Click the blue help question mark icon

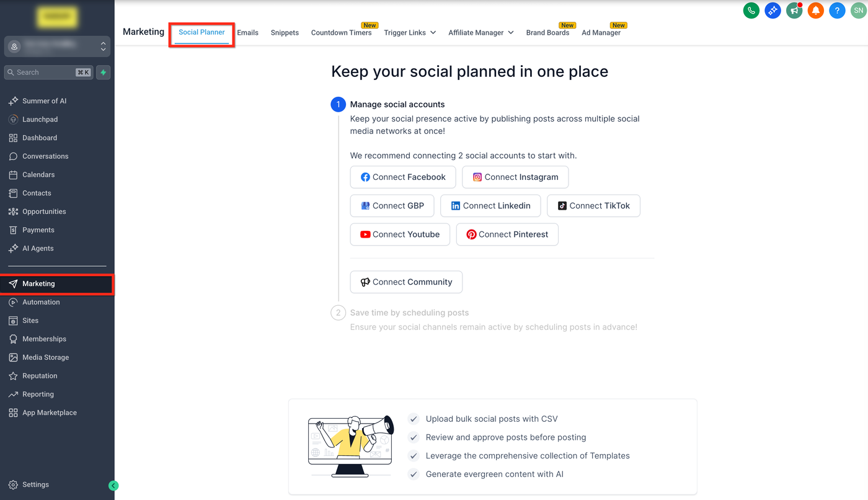coord(837,11)
